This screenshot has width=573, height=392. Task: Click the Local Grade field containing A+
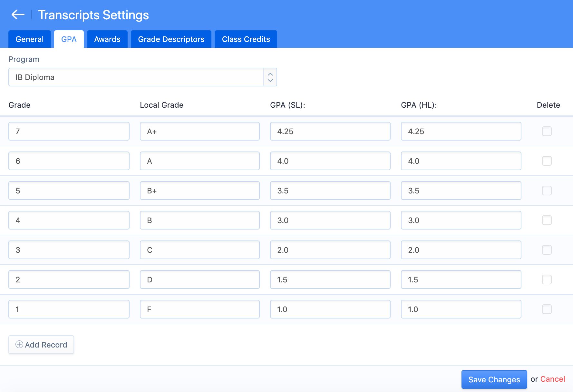200,131
